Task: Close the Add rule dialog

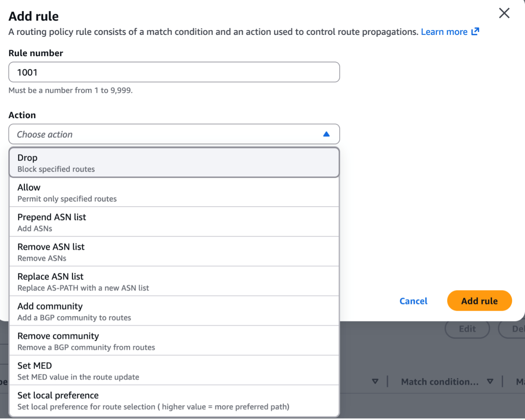Action: pos(504,13)
